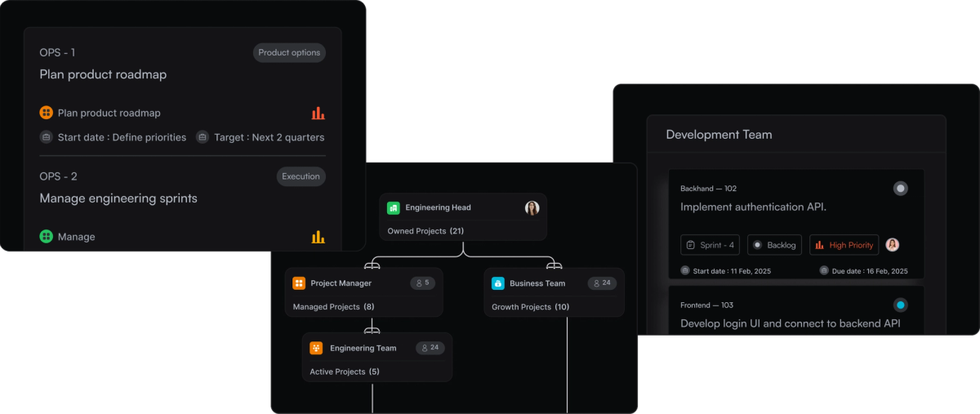Open assignee avatar on Backhand 102 card

click(x=893, y=244)
